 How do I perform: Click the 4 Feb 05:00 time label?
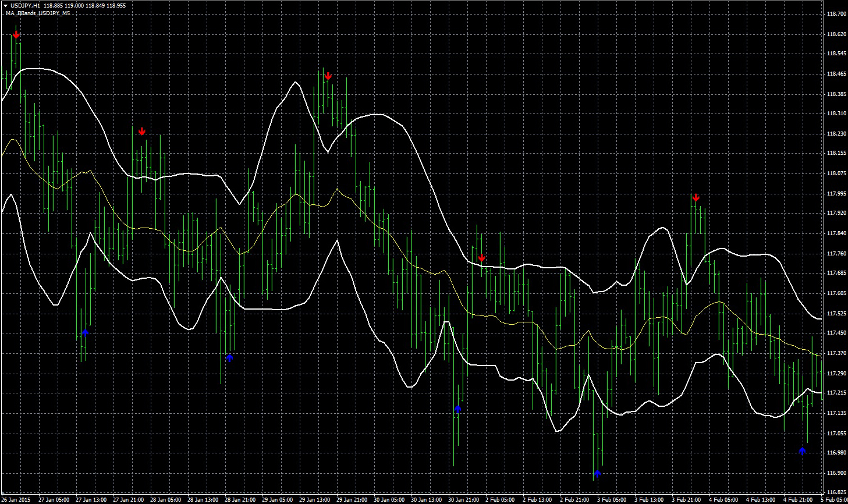tap(723, 499)
